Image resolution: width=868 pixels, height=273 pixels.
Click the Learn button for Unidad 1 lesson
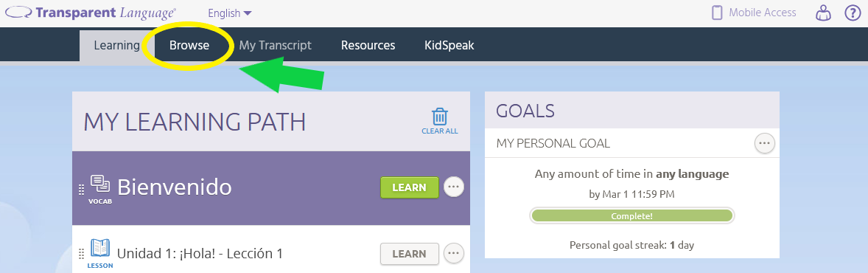(x=409, y=254)
